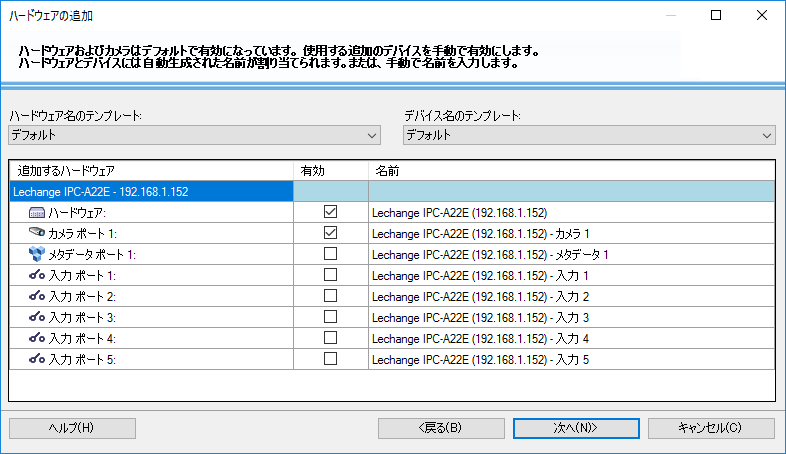Click the metadata cube icon for メタデータ ポート 1
This screenshot has width=786, height=454.
pos(37,254)
